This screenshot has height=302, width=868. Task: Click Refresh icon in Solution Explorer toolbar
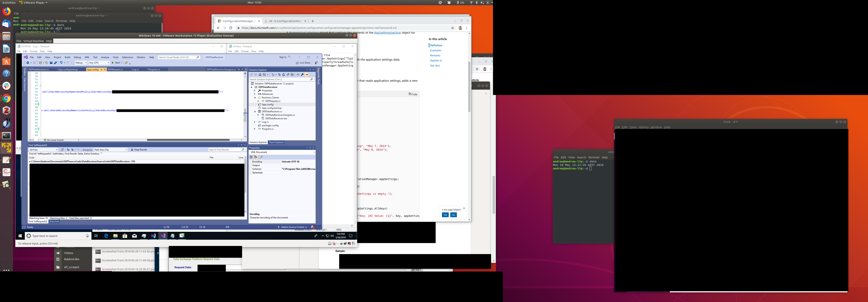click(284, 75)
